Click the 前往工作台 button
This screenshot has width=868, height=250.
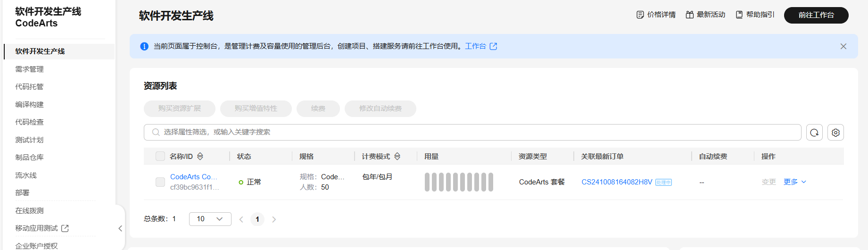(x=816, y=15)
